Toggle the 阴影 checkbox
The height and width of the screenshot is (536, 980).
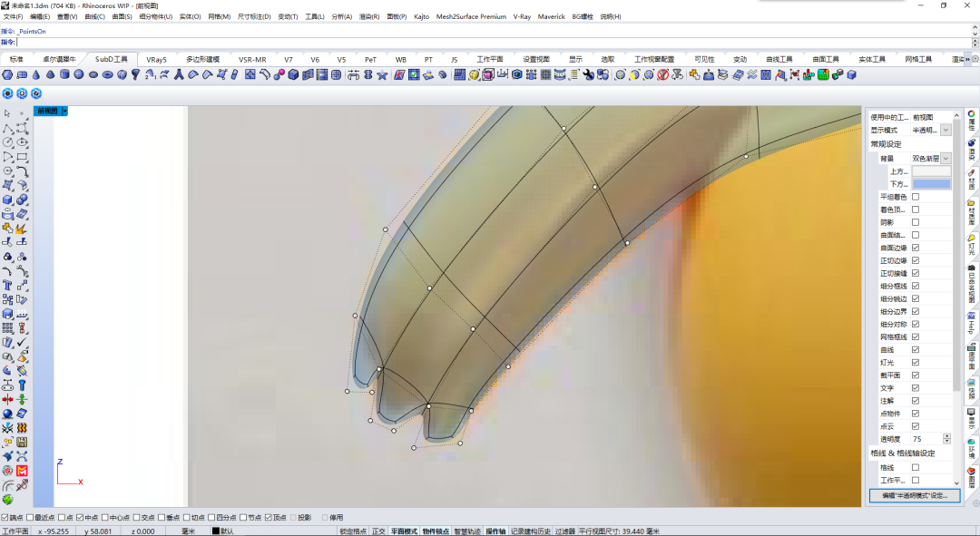tap(916, 222)
